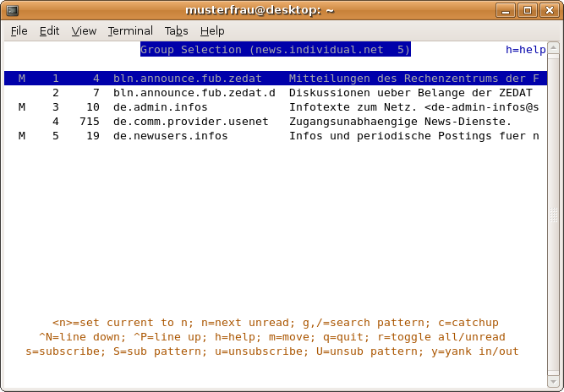Click the h=help hint text
This screenshot has width=564, height=392.
tap(526, 50)
